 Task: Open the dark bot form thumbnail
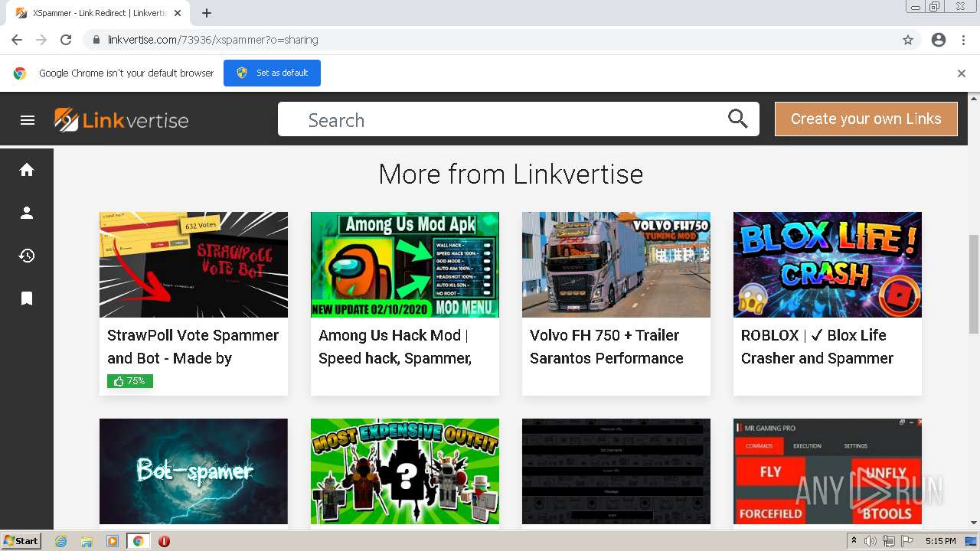coord(616,471)
